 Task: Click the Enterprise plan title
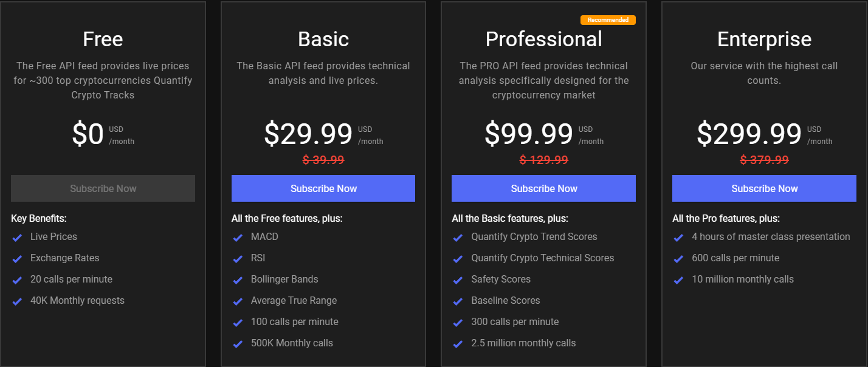pyautogui.click(x=764, y=39)
